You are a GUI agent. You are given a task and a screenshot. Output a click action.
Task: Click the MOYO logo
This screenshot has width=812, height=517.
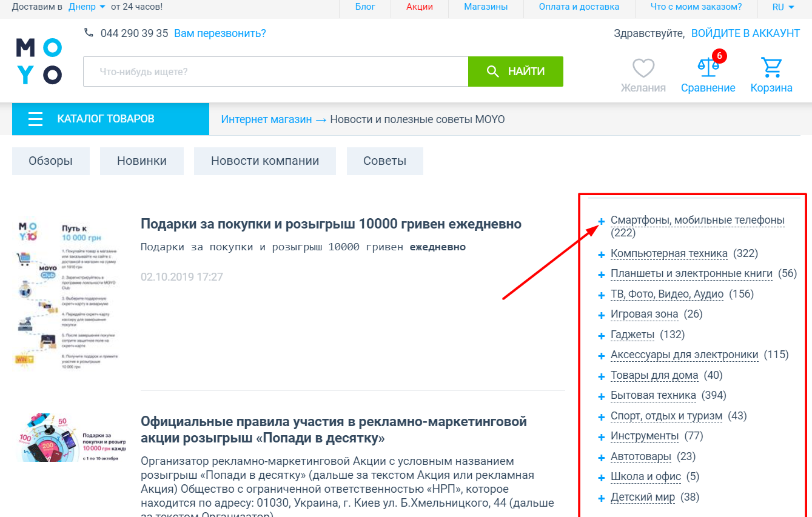(x=39, y=61)
